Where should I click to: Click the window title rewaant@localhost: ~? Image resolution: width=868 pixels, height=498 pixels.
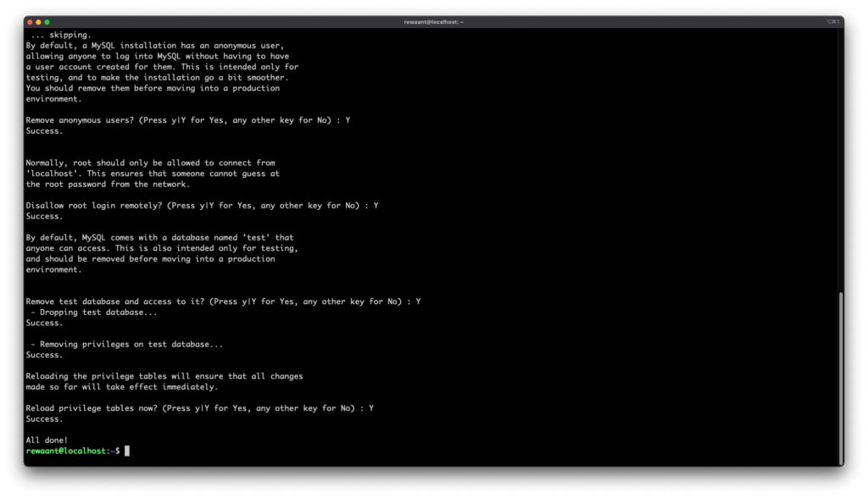[x=433, y=22]
